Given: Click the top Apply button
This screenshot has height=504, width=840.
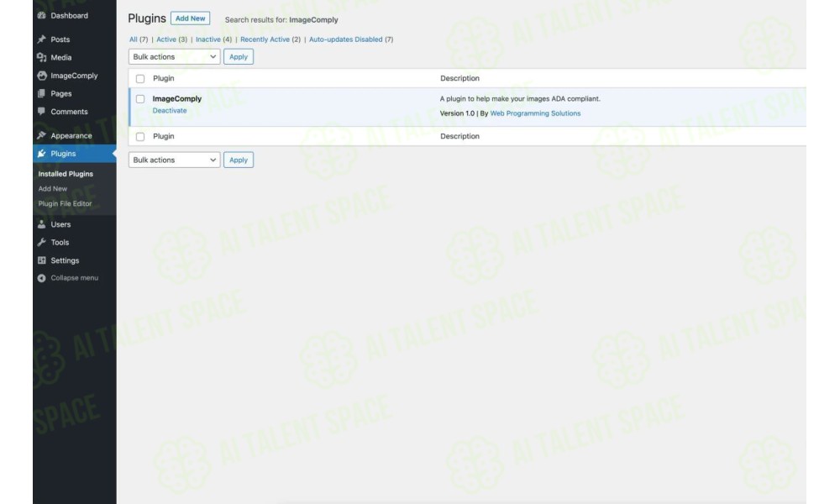Looking at the screenshot, I should 239,57.
